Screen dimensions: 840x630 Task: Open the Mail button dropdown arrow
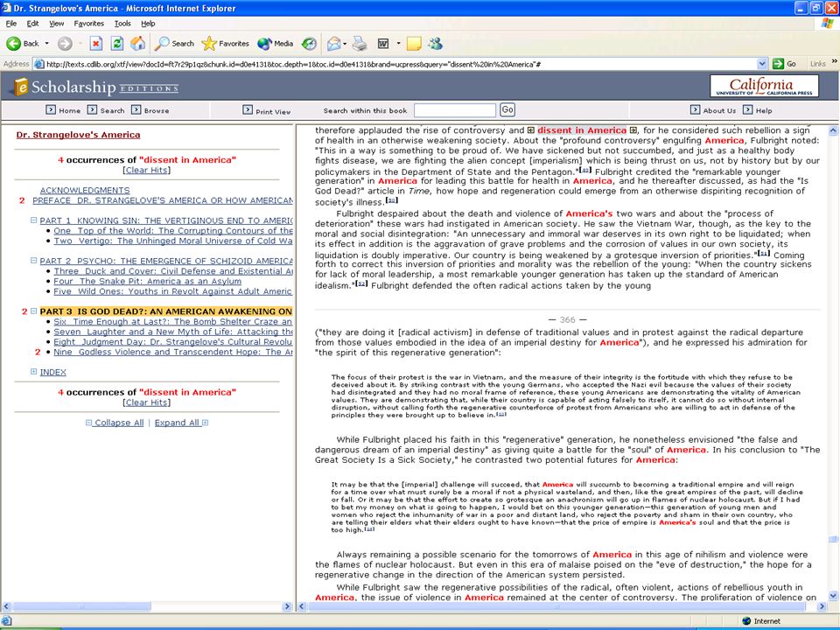click(x=345, y=44)
